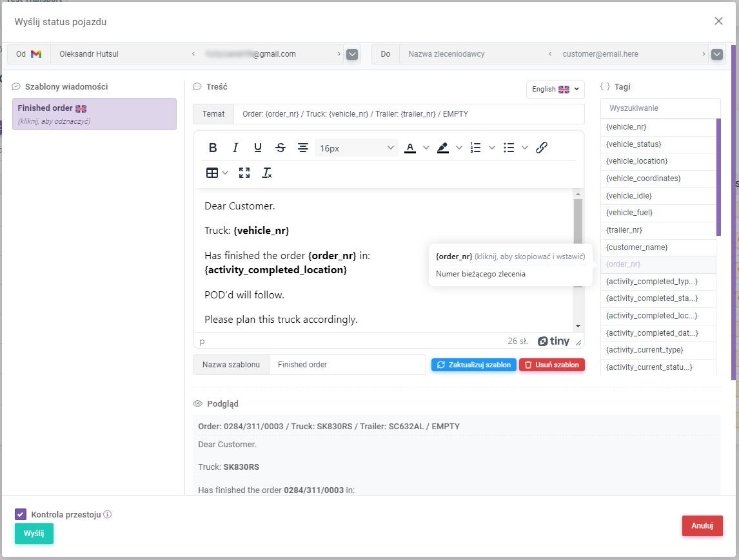
Task: Click the editor scrollbar up arrow
Action: click(578, 194)
